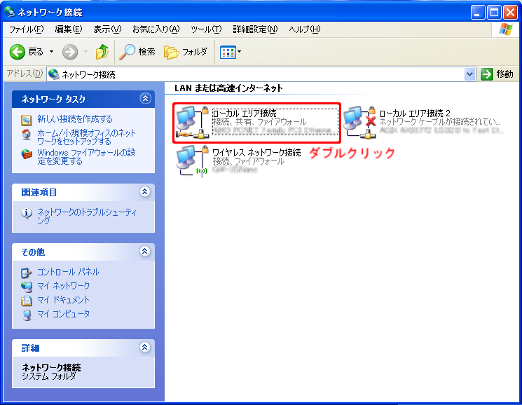The width and height of the screenshot is (522, 405).
Task: Click the Up folder icon in toolbar
Action: pos(102,52)
